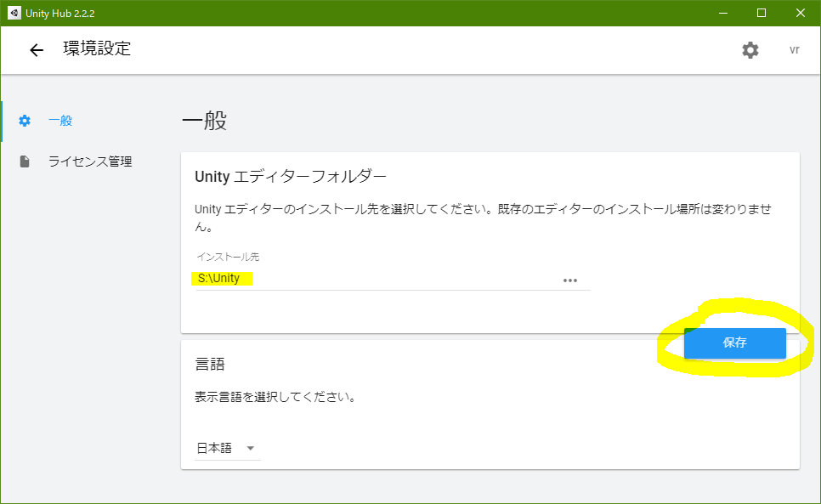821x504 pixels.
Task: Click the S:\Unity install path field
Action: 393,279
